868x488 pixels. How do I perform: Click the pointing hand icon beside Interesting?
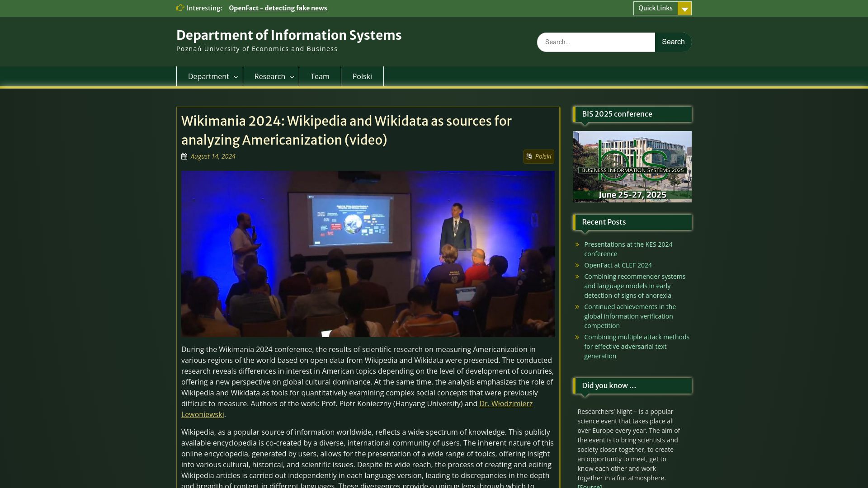click(180, 8)
